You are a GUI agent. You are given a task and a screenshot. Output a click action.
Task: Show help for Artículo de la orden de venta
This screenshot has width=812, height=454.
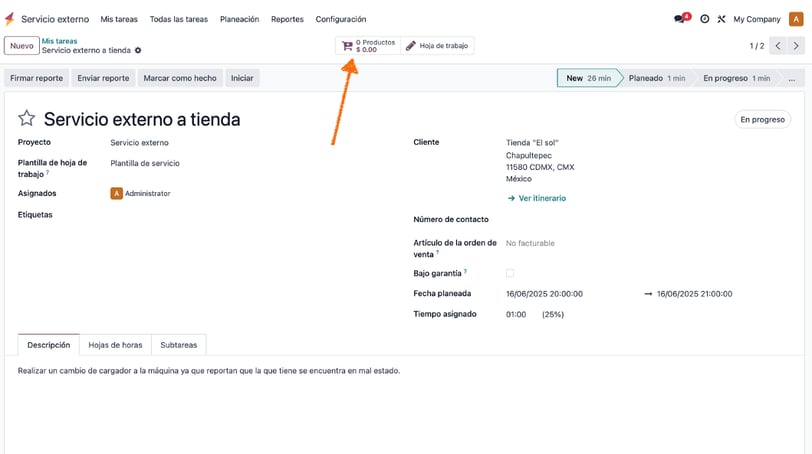(438, 252)
